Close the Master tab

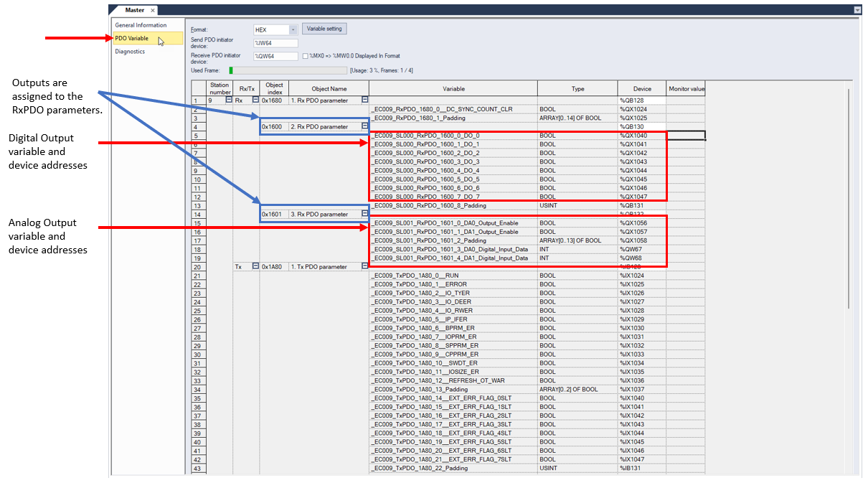(153, 10)
